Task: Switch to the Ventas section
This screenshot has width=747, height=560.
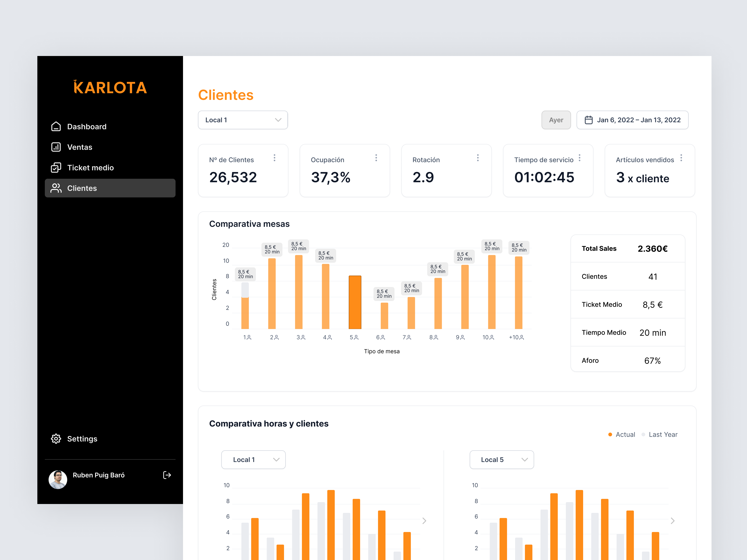Action: point(80,147)
